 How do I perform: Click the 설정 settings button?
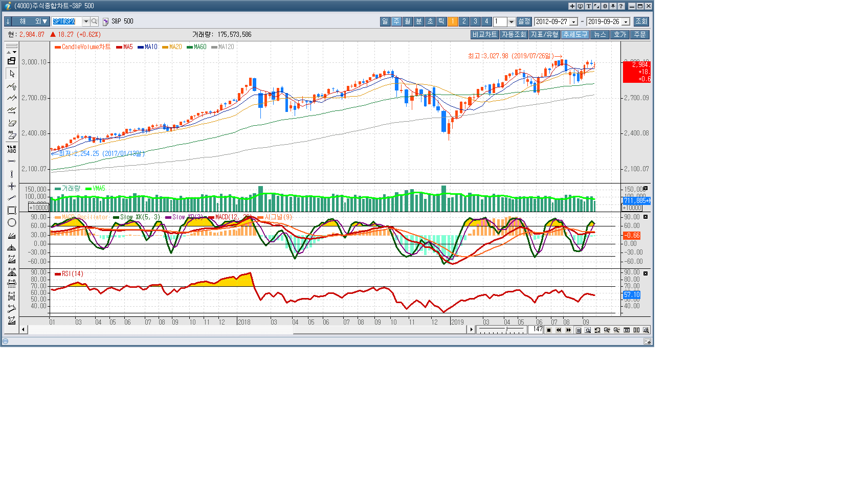(x=524, y=21)
